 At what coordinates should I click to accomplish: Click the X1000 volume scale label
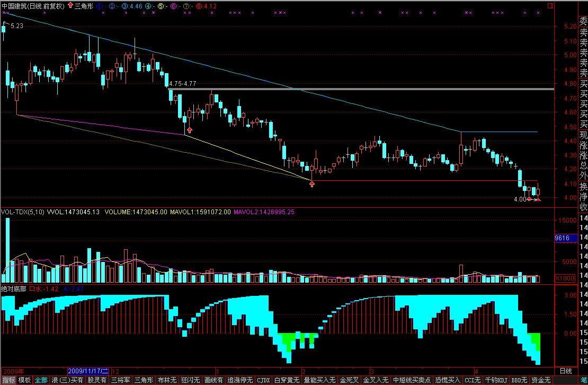coord(565,278)
